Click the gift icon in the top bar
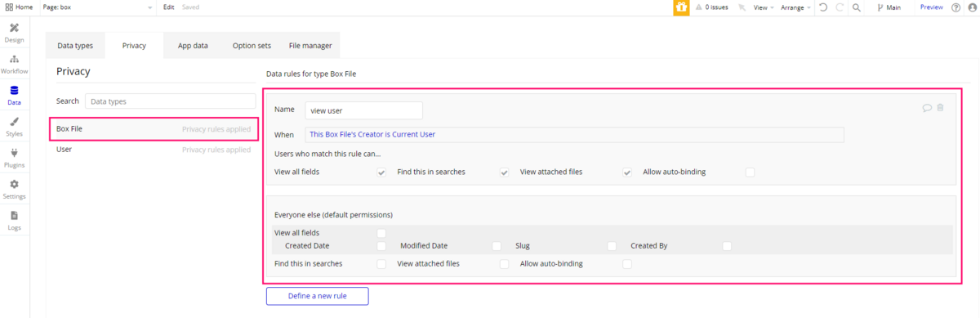This screenshot has width=980, height=318. [681, 7]
